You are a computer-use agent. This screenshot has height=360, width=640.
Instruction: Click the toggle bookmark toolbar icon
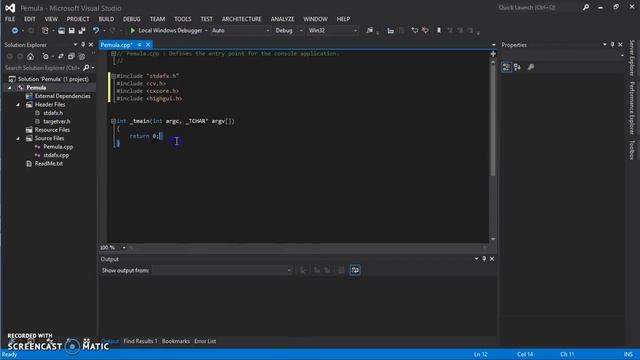click(x=439, y=31)
